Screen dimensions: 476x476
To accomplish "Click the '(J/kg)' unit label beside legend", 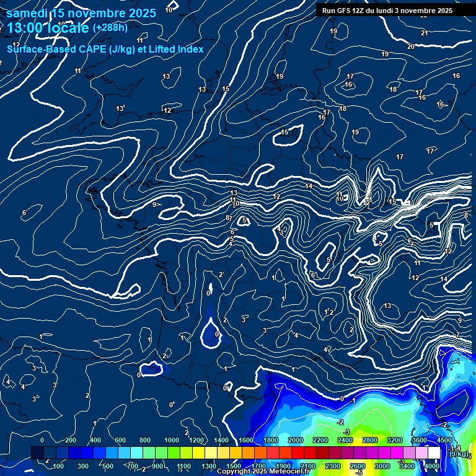I will (x=458, y=454).
